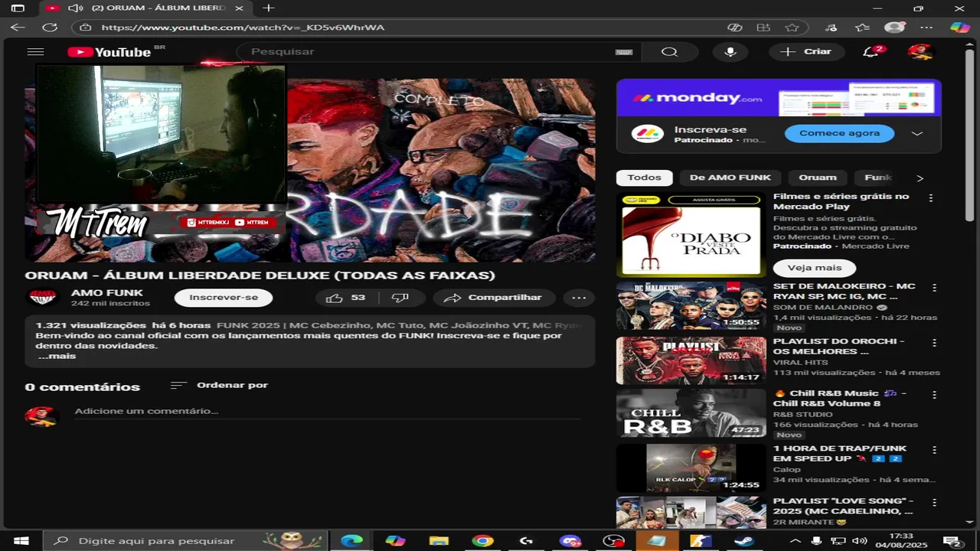Bookmark this page with the star icon
The height and width of the screenshot is (551, 980).
pos(792,28)
